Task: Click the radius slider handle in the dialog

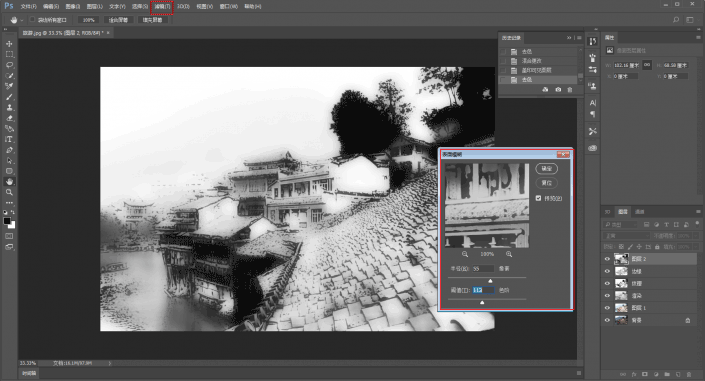Action: pos(490,281)
